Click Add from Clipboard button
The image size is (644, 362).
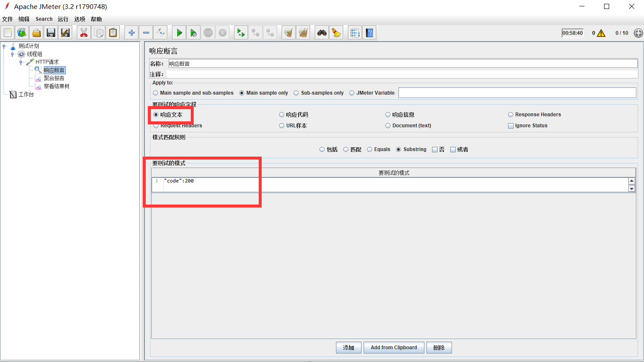tap(394, 348)
